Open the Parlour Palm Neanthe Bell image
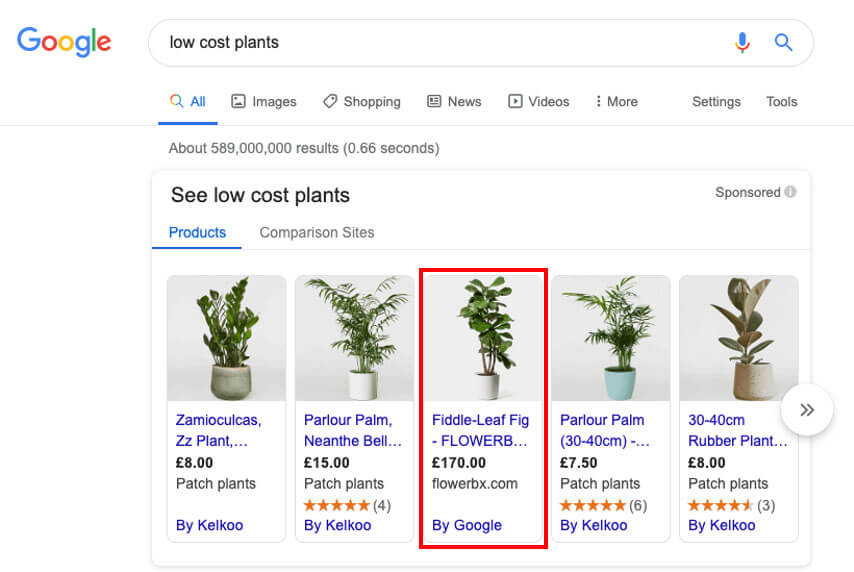The height and width of the screenshot is (572, 854). 355,338
